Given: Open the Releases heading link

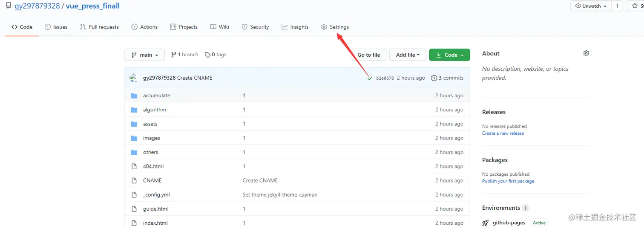Looking at the screenshot, I should (x=494, y=112).
